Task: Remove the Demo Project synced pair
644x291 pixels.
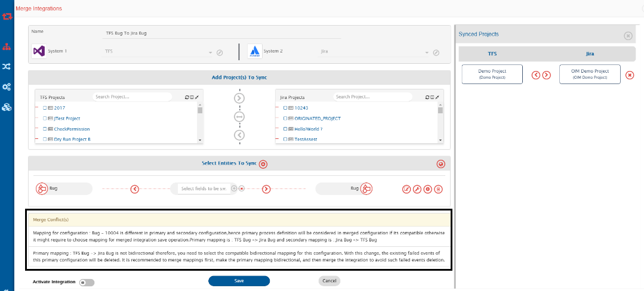Action: pos(630,75)
